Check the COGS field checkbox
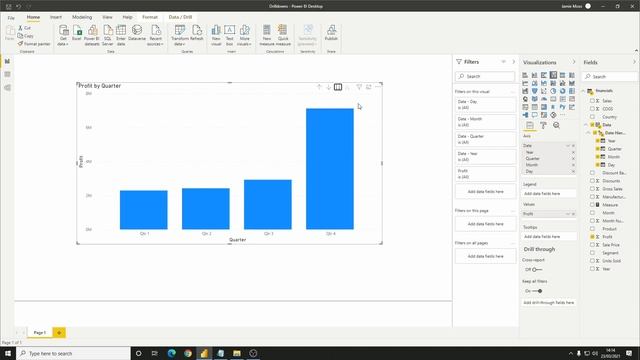Viewport: 640px width, 360px height. pos(592,109)
